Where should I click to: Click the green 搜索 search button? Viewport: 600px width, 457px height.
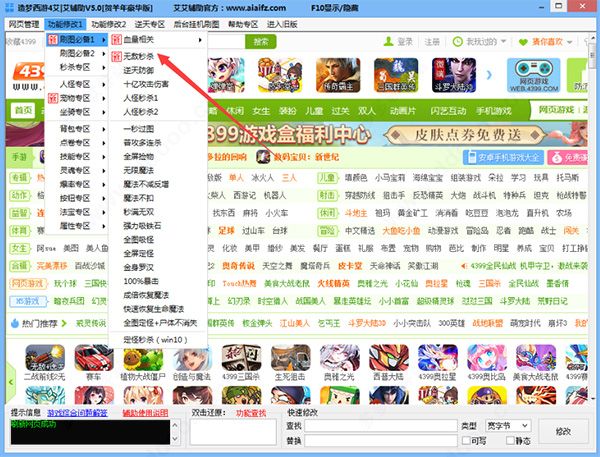pyautogui.click(x=260, y=41)
